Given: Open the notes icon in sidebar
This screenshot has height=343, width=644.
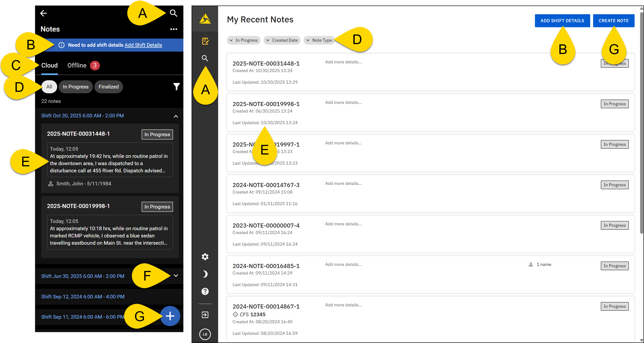Looking at the screenshot, I should [x=205, y=41].
